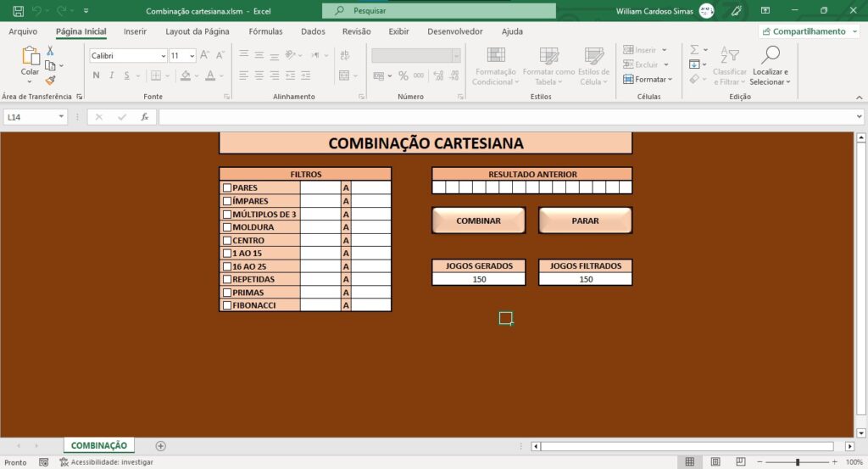
Task: Enable the PARES filter checkbox
Action: [x=227, y=187]
